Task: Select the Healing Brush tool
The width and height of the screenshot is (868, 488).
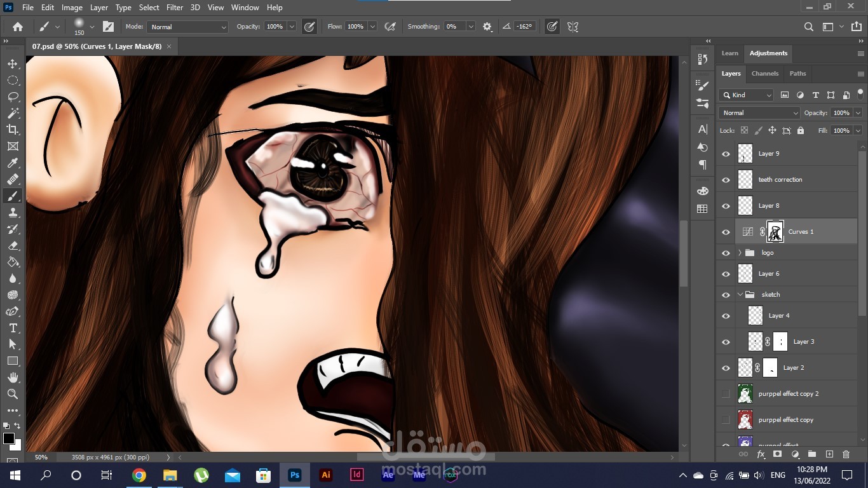Action: pos(13,179)
